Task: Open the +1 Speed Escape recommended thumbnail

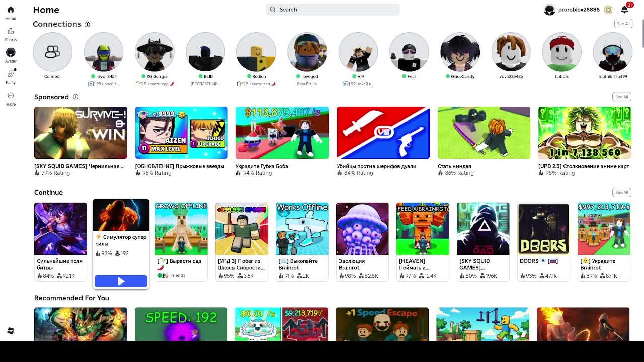Action: 382,324
